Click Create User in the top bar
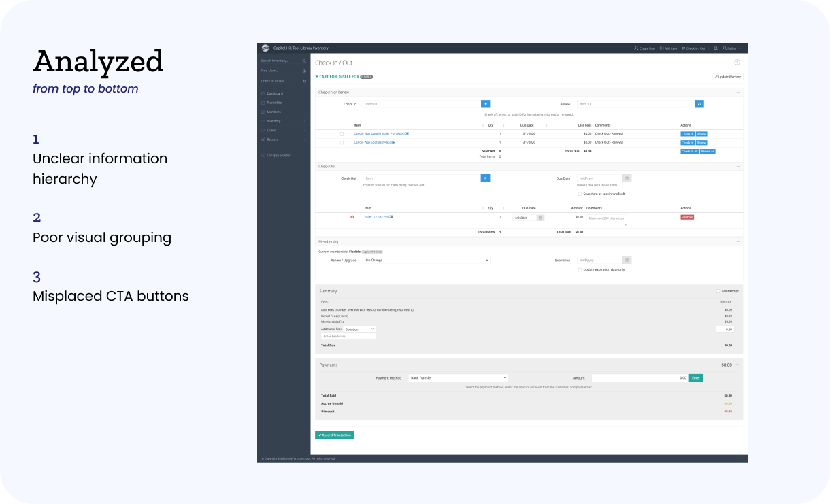This screenshot has width=830, height=504. pos(645,48)
